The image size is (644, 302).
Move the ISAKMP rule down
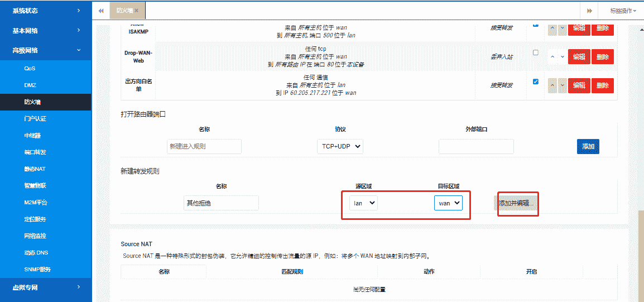[563, 29]
